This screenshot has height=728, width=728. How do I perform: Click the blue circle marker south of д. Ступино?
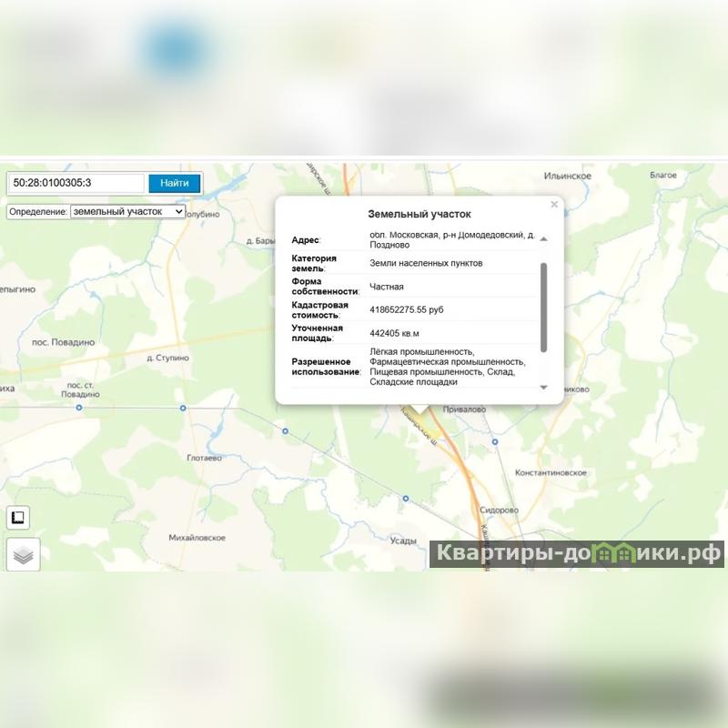point(183,408)
